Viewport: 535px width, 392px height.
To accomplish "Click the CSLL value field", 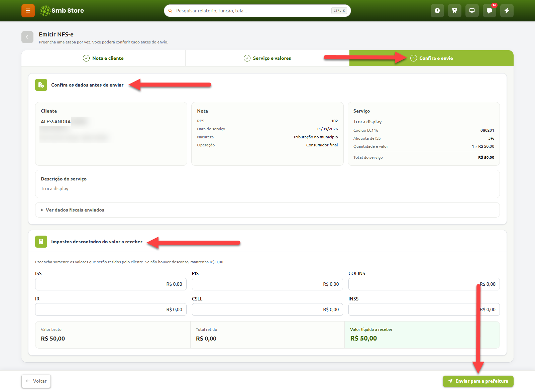I will pos(267,309).
